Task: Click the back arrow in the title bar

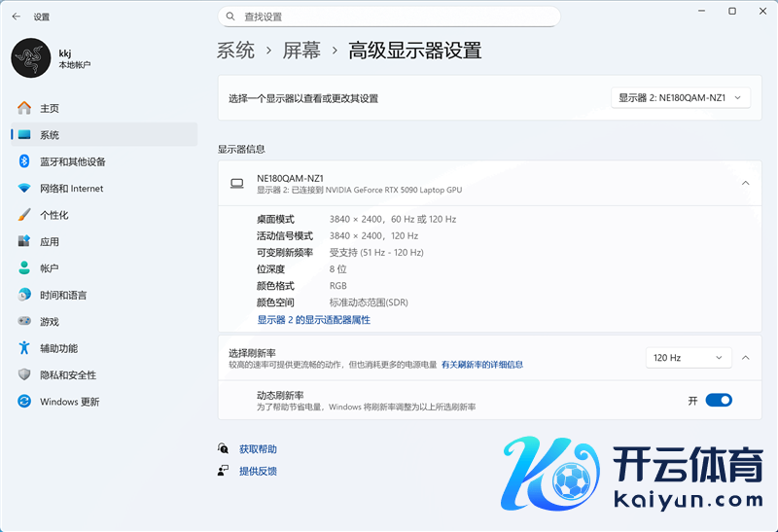Action: 16,17
